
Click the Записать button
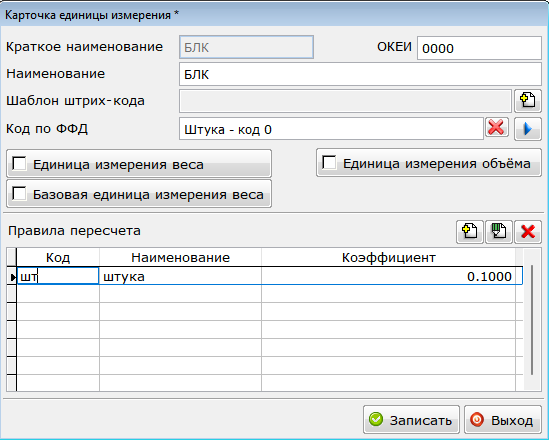click(411, 420)
